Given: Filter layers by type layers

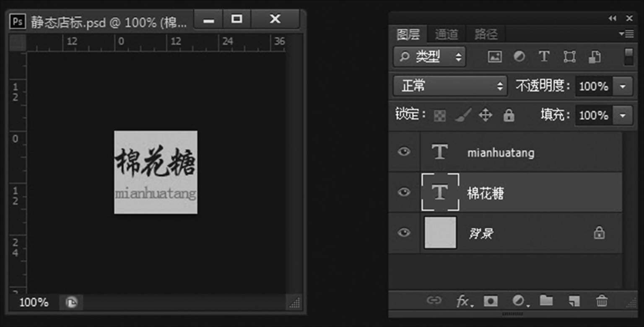Looking at the screenshot, I should [544, 57].
